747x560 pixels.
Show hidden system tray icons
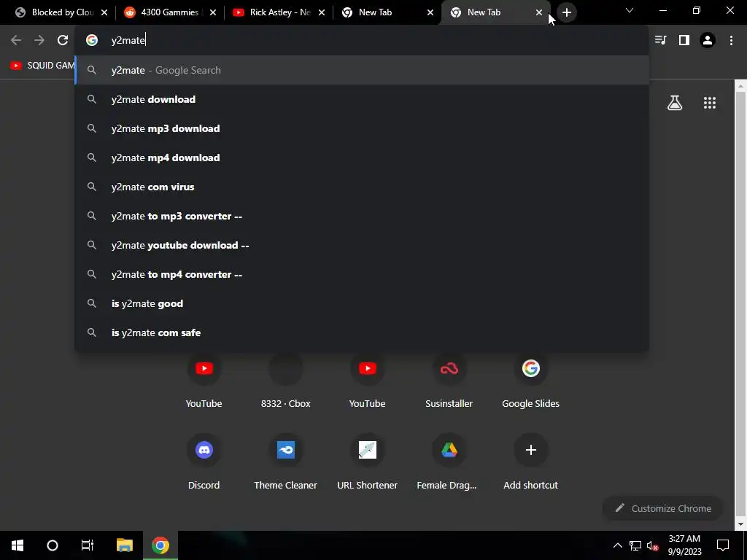click(617, 545)
